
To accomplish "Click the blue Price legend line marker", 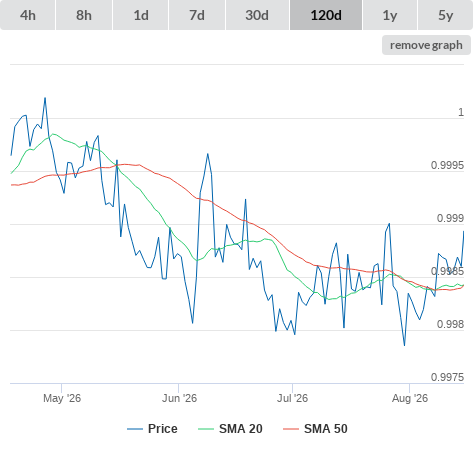I will point(135,429).
